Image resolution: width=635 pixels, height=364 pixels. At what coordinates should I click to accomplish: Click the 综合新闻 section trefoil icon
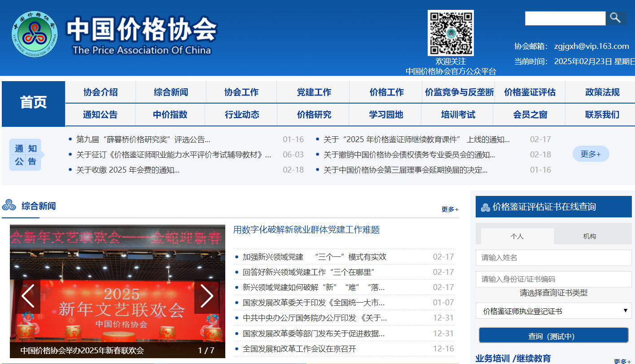[x=9, y=205]
